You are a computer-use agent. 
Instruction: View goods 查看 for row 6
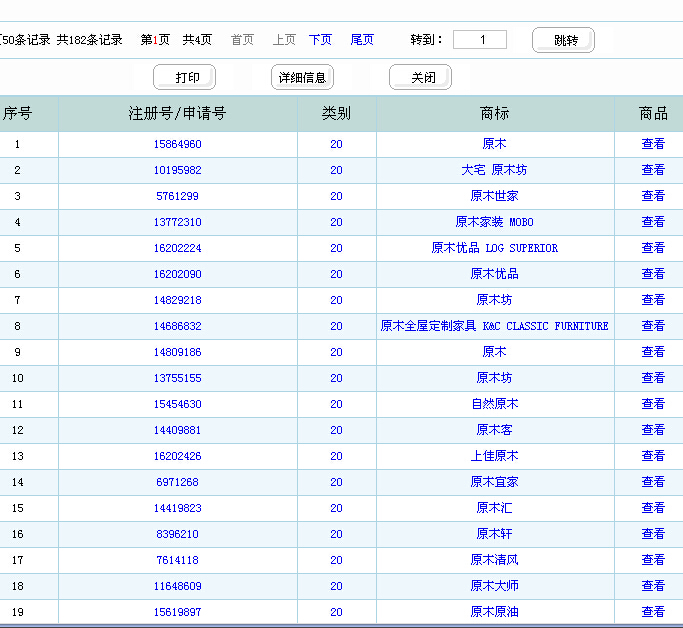[653, 274]
